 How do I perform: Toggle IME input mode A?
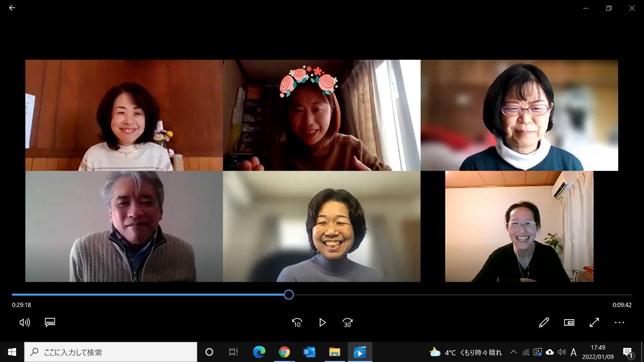[574, 352]
